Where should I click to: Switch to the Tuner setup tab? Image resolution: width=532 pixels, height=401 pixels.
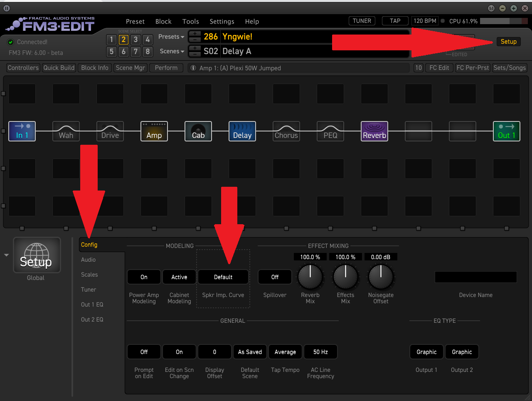(89, 290)
